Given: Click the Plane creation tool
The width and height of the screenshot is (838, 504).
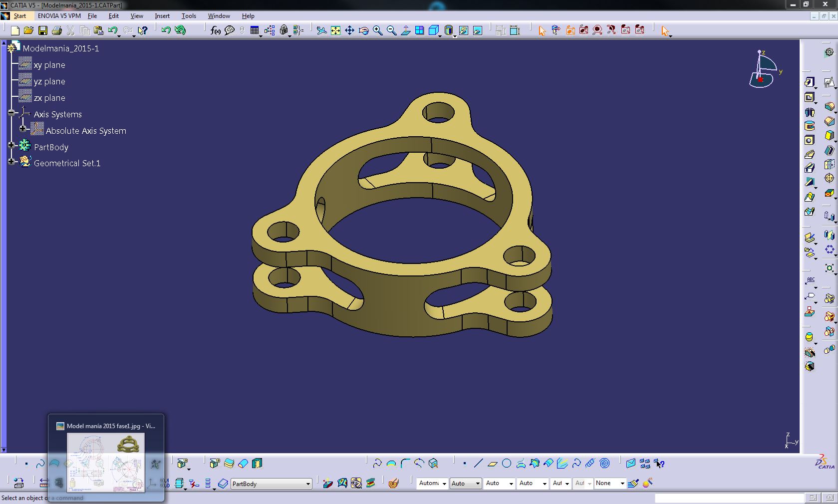Looking at the screenshot, I should pos(492,464).
